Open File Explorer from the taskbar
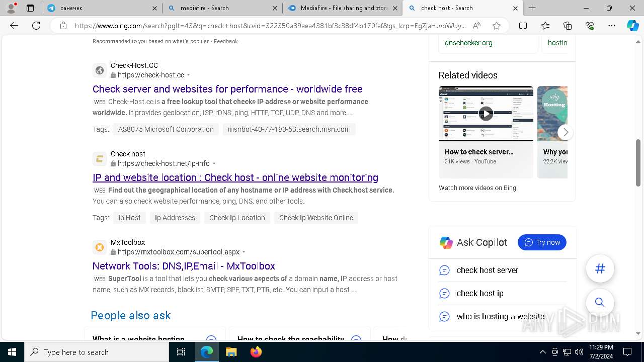This screenshot has width=644, height=362. coord(231,352)
